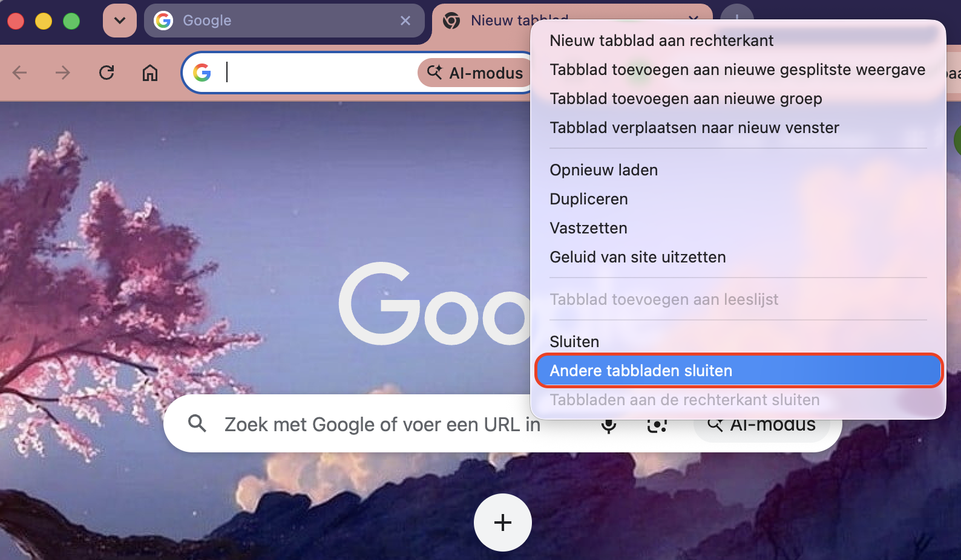Add a shortcut with the plus button
This screenshot has height=560, width=961.
(503, 523)
